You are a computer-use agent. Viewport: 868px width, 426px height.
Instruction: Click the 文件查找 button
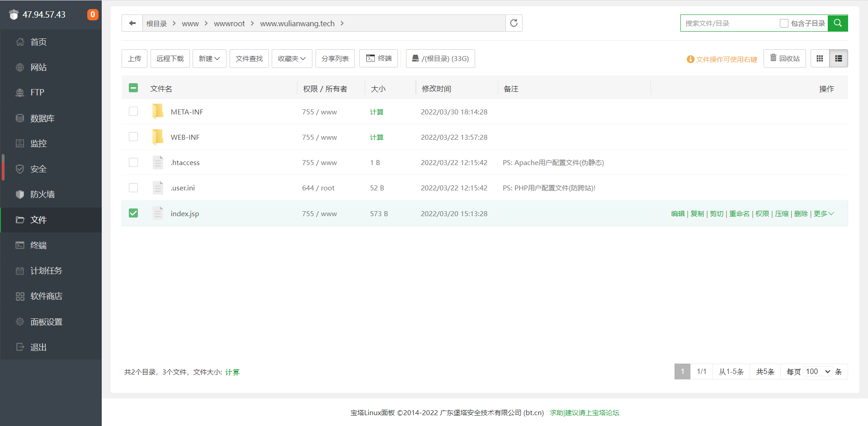tap(249, 58)
